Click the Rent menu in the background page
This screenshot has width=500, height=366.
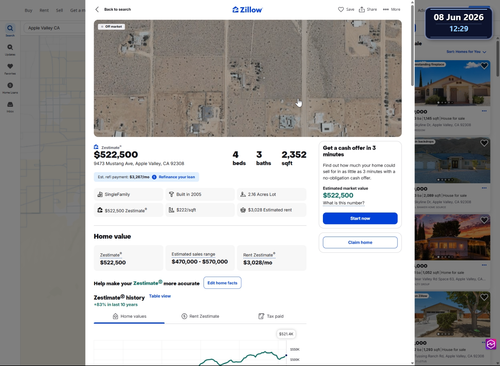coord(44,10)
